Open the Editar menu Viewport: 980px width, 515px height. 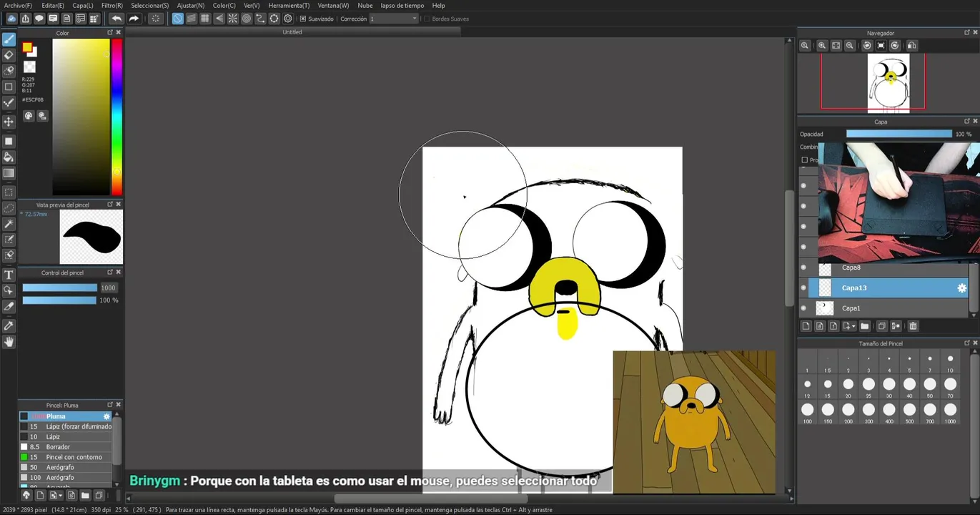53,5
